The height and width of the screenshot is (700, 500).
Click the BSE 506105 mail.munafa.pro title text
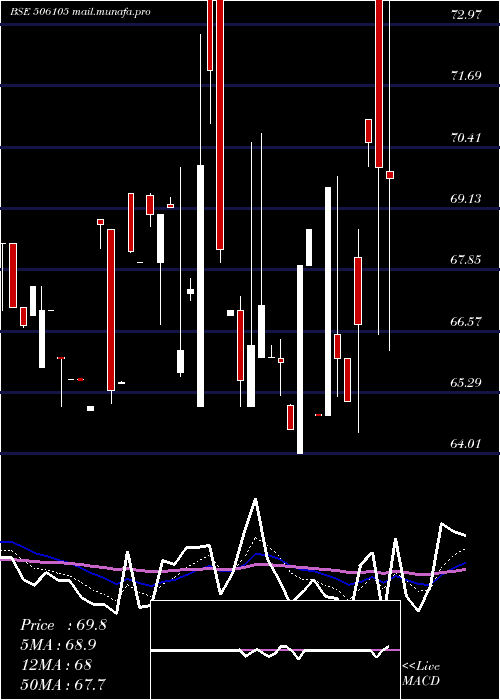tap(80, 12)
